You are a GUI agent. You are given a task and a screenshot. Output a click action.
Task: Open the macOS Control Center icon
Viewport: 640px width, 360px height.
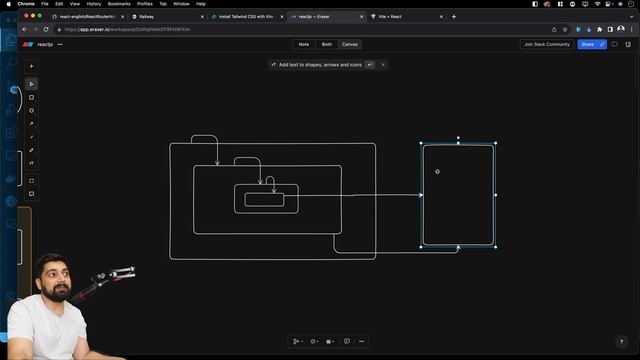click(x=609, y=4)
